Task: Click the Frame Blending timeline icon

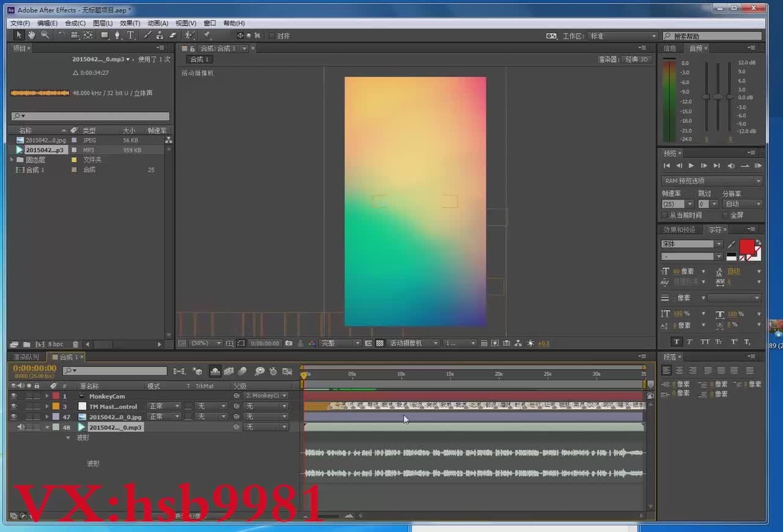Action: [x=229, y=371]
